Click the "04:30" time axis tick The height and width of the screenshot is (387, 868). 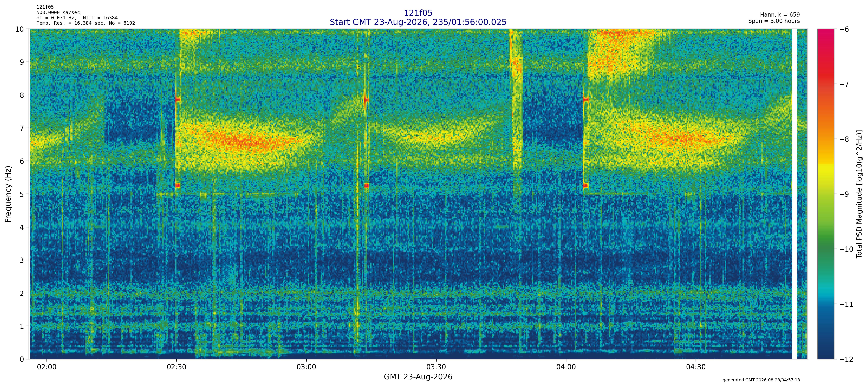[696, 367]
